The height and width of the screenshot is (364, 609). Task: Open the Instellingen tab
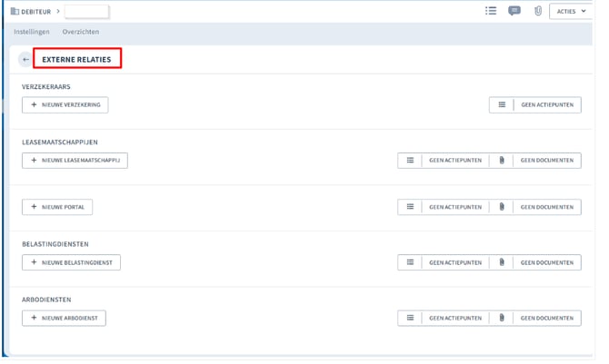(x=32, y=32)
